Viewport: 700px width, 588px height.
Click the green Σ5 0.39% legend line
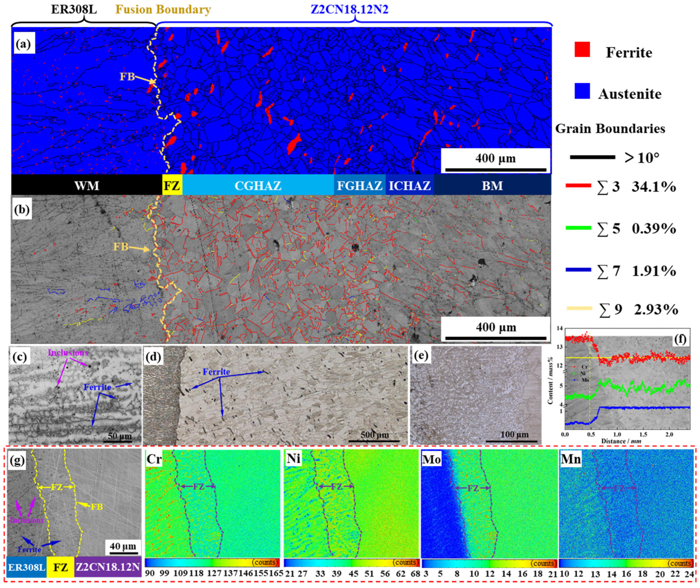[x=578, y=228]
